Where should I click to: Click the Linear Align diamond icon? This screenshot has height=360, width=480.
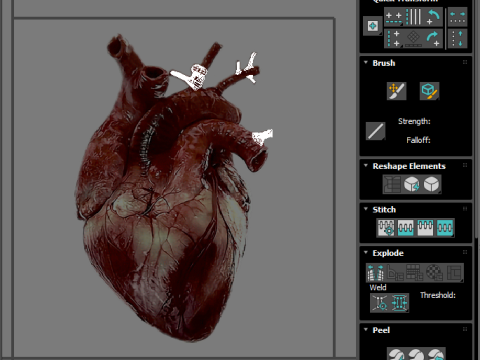coord(414,39)
